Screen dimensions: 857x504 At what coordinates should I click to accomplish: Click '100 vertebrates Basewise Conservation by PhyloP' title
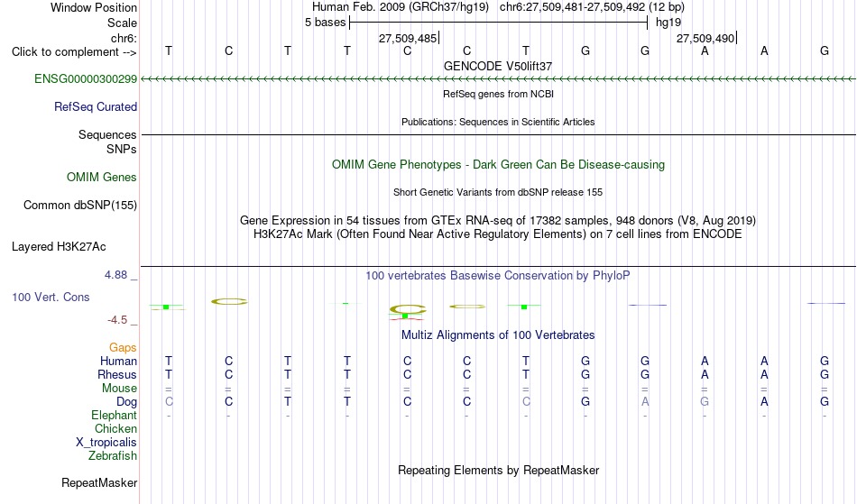tap(497, 276)
